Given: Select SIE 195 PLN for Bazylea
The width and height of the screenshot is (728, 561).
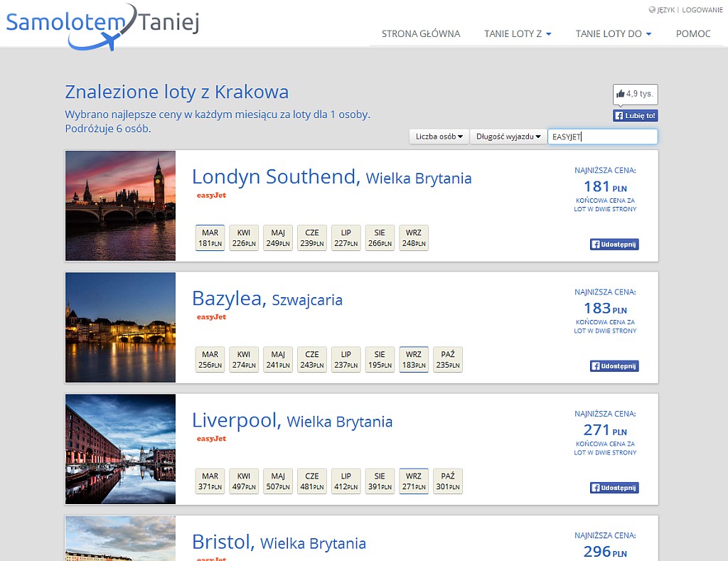Looking at the screenshot, I should (x=380, y=360).
